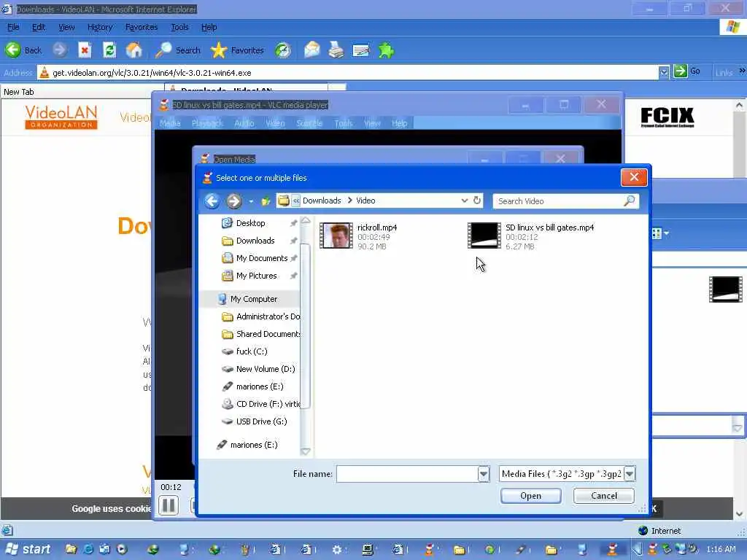Viewport: 747px width, 560px height.
Task: Refresh the Video folder listing
Action: click(x=477, y=201)
